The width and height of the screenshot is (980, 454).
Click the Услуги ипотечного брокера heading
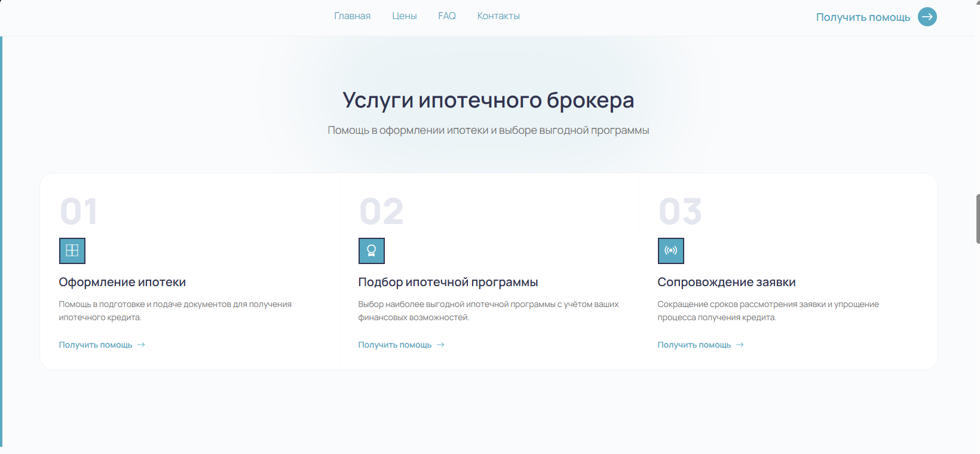488,100
